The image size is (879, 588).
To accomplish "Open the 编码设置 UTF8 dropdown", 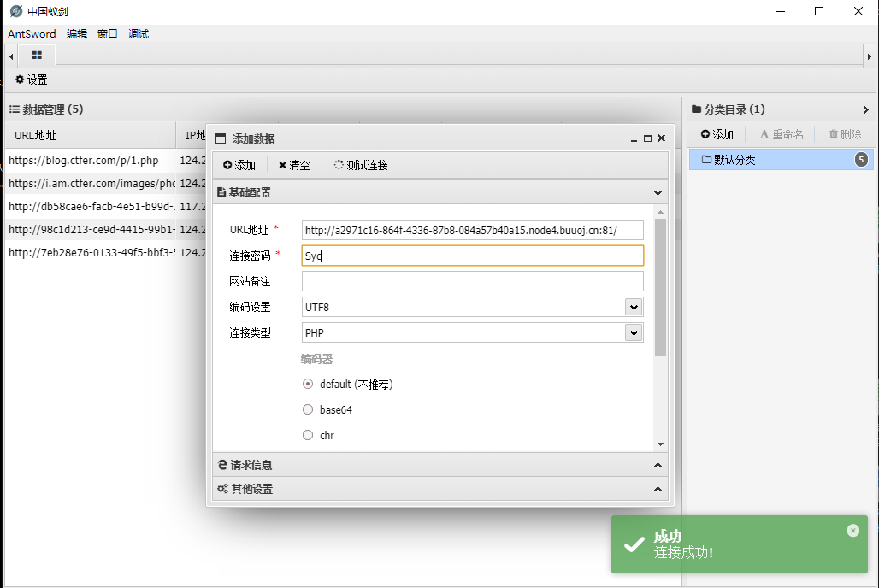I will 634,307.
